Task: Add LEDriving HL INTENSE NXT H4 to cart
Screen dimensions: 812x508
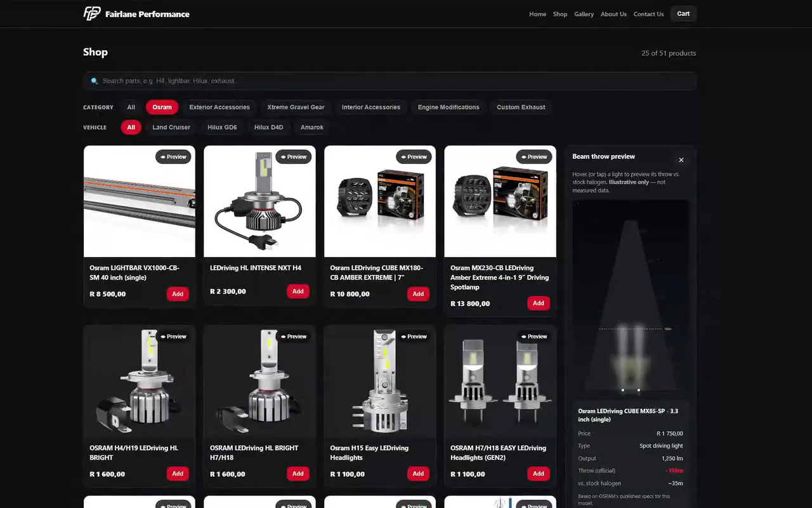Action: click(298, 291)
